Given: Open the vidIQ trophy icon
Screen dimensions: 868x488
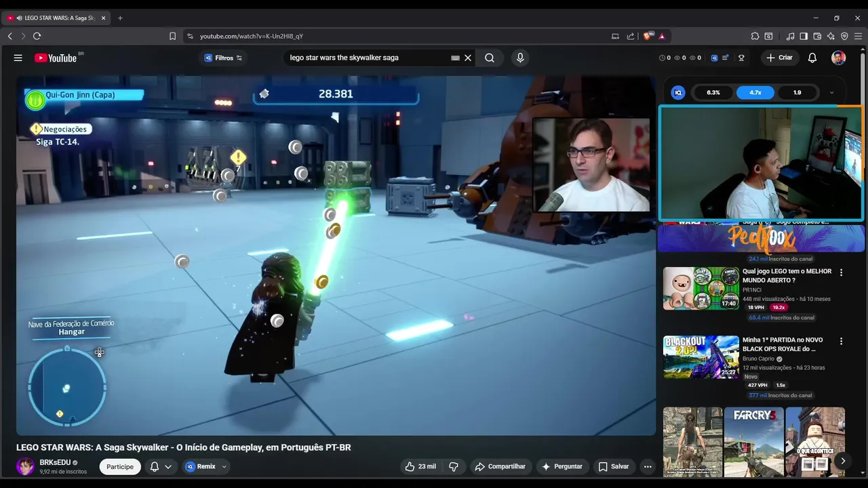Looking at the screenshot, I should (741, 58).
